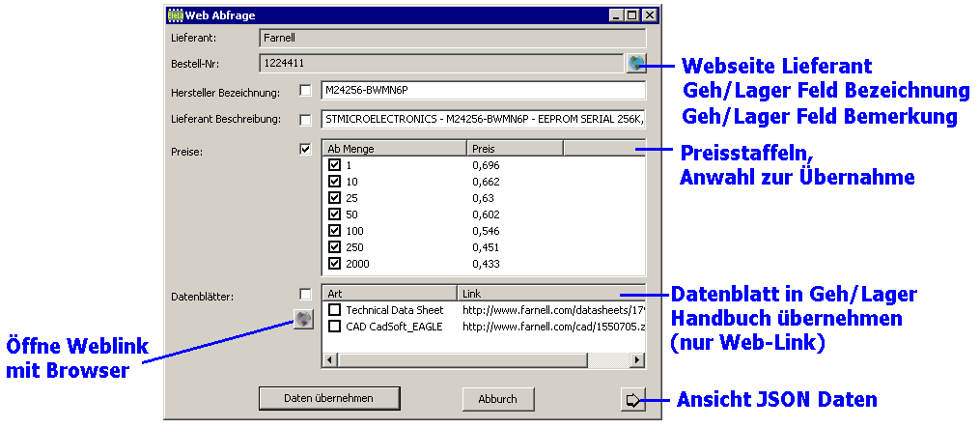Close the Web Abfrage window

pyautogui.click(x=650, y=15)
